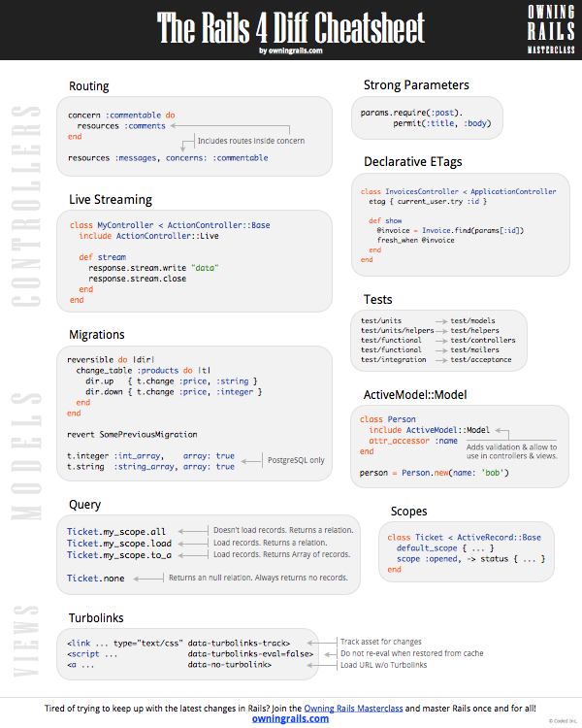The height and width of the screenshot is (728, 582).
Task: Click 'permit(:title, :body)' line
Action: pos(442,123)
